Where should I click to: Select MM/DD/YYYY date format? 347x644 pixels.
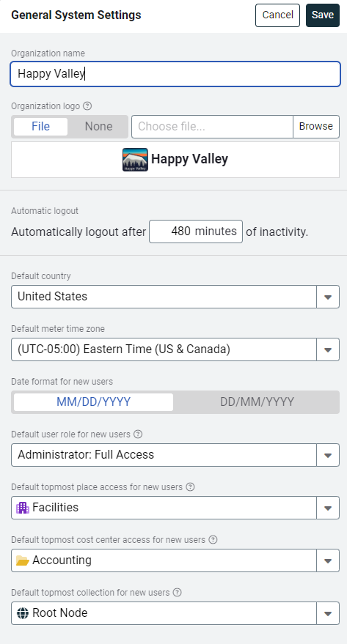click(94, 402)
